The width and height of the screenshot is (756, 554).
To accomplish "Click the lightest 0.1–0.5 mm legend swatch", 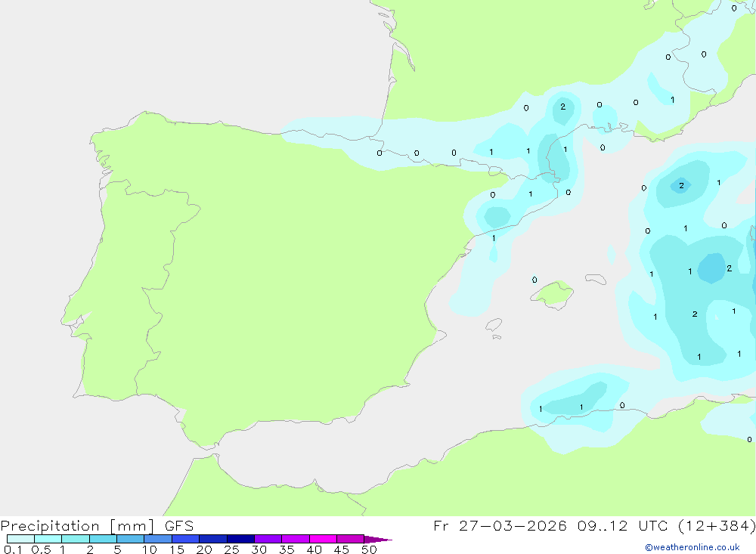I will pyautogui.click(x=20, y=539).
